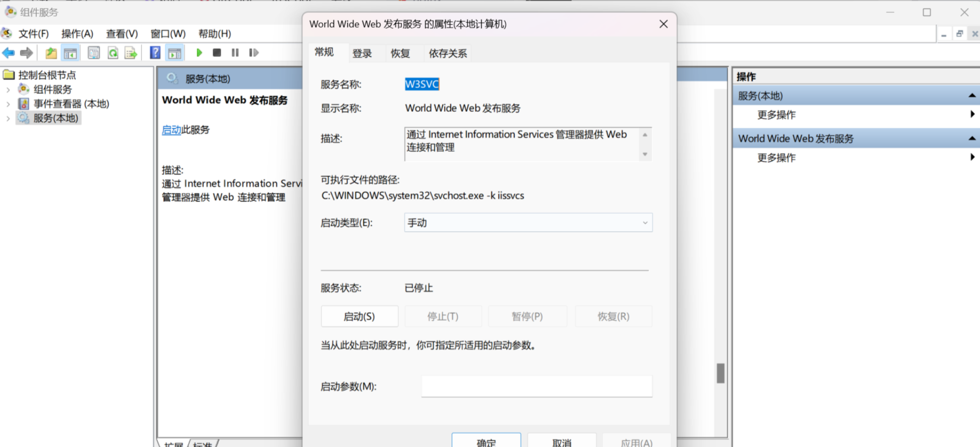Click the search gear icon in Services header

(172, 78)
